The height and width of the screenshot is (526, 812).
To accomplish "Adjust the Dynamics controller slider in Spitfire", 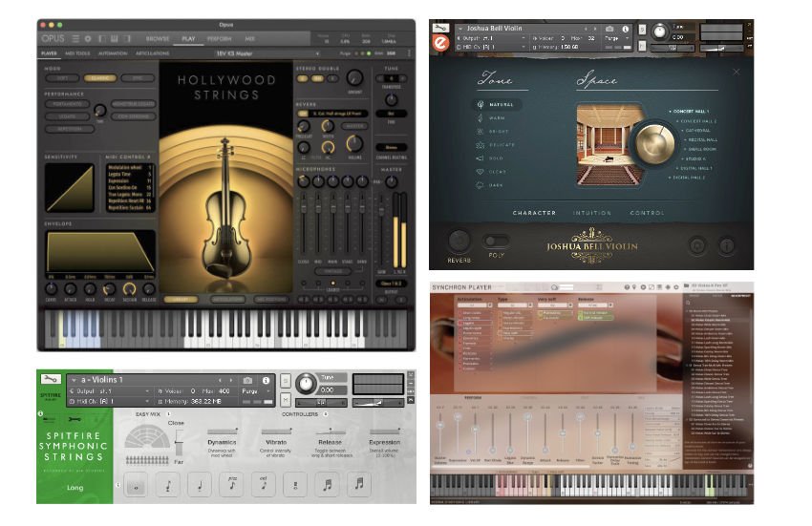I will point(223,431).
